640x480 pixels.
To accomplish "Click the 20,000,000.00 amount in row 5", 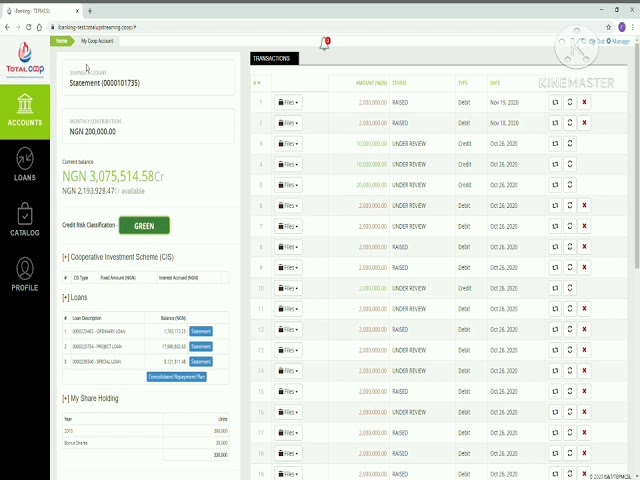I will 371,185.
